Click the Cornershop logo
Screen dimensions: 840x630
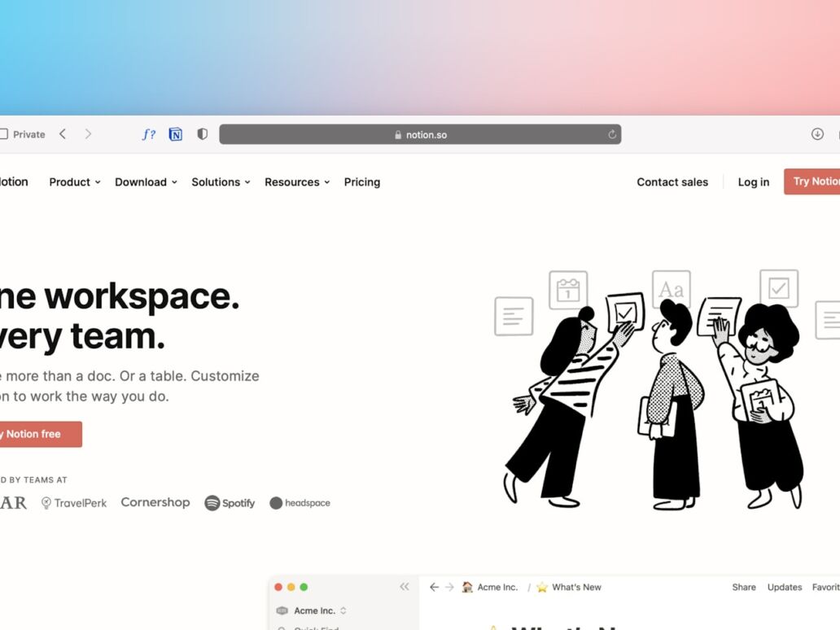155,502
